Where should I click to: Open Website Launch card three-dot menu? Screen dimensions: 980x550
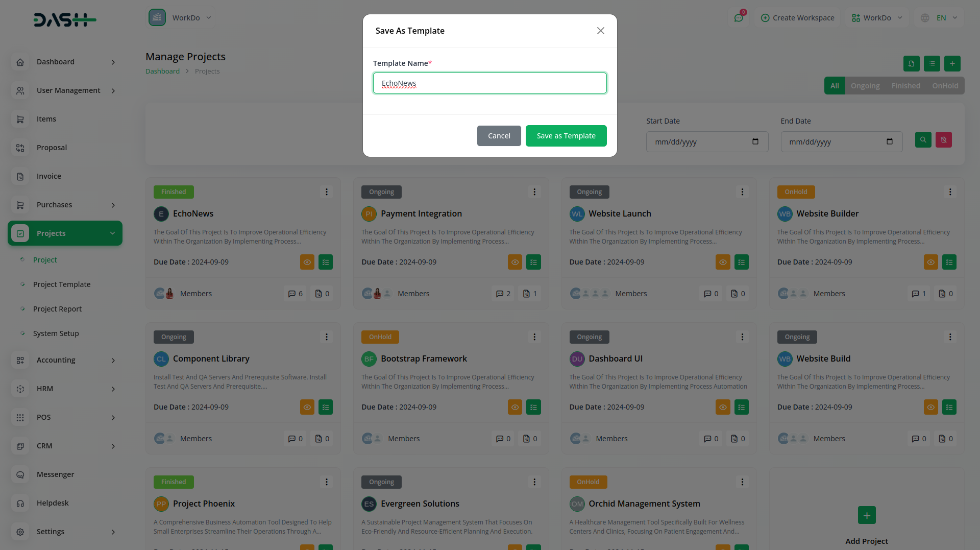click(x=742, y=192)
